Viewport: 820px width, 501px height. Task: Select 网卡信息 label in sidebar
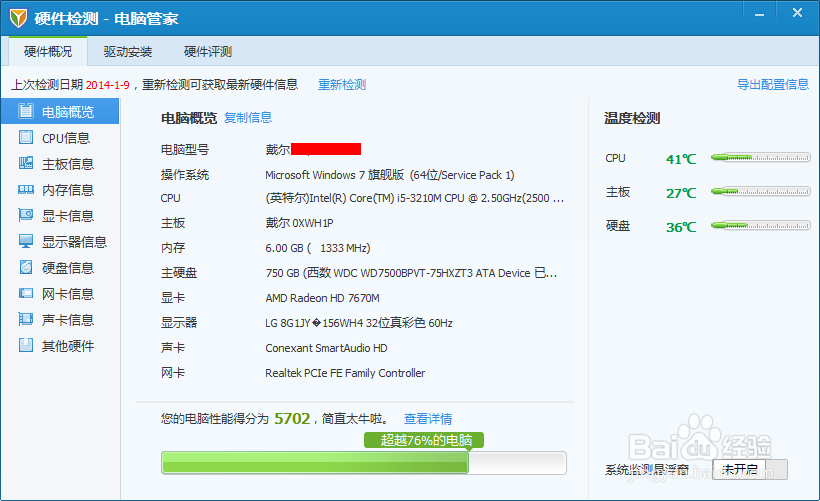point(68,294)
